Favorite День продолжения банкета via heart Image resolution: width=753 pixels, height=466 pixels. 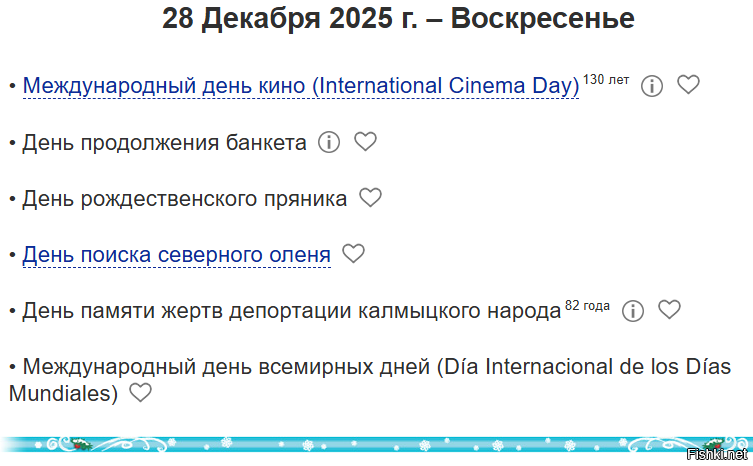click(365, 141)
